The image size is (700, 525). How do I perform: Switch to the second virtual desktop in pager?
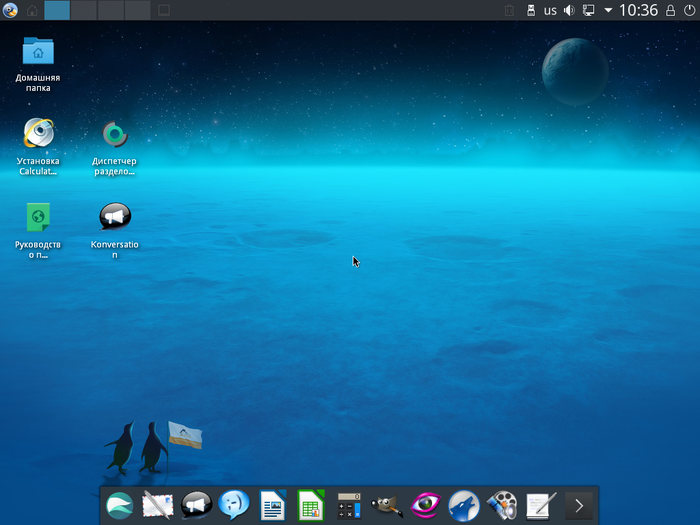(84, 10)
